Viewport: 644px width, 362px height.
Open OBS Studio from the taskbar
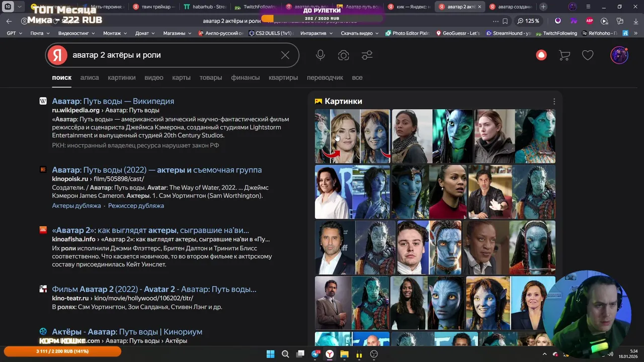(374, 354)
